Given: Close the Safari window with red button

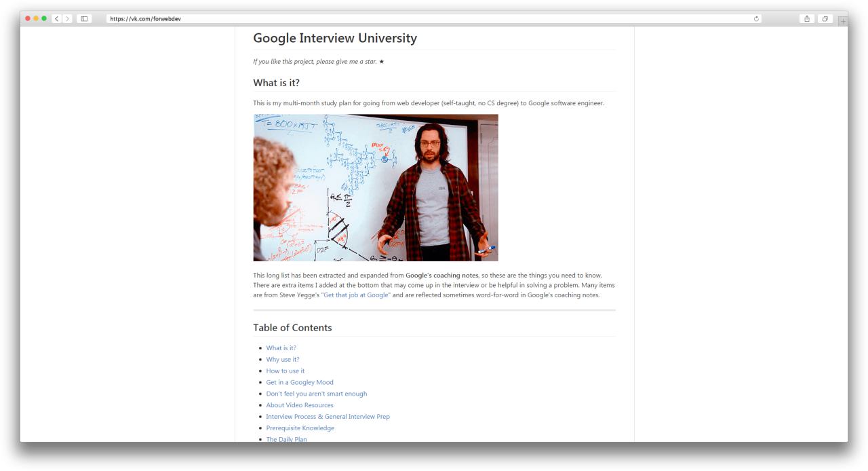Looking at the screenshot, I should pos(28,18).
